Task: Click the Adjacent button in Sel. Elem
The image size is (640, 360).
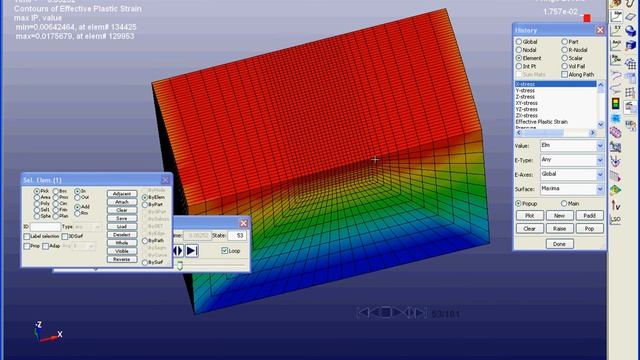Action: [x=122, y=194]
